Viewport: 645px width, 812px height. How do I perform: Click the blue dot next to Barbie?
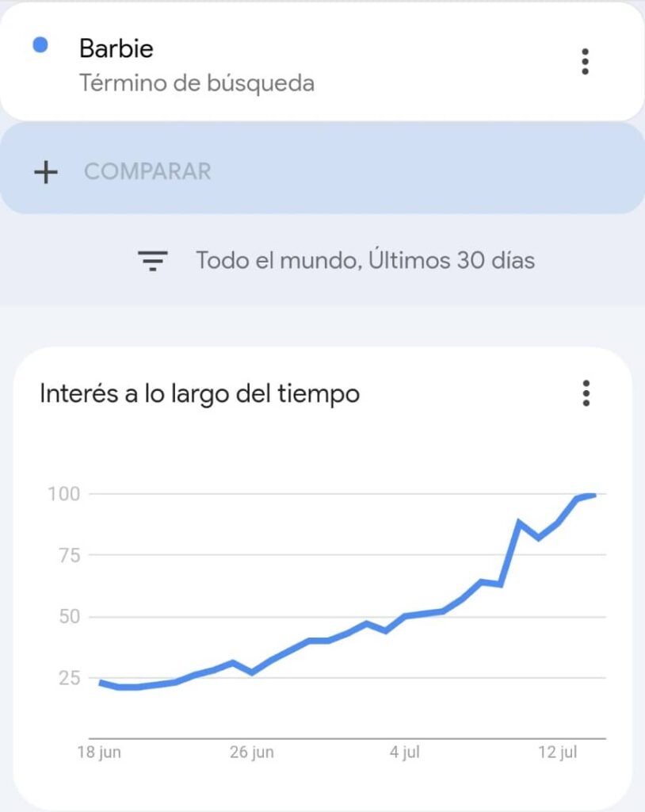(x=40, y=46)
